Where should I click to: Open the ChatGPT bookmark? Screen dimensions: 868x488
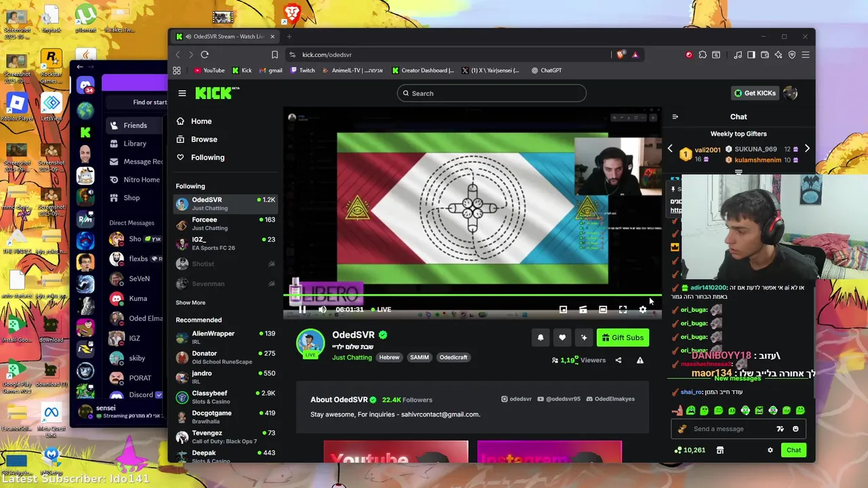click(x=546, y=70)
